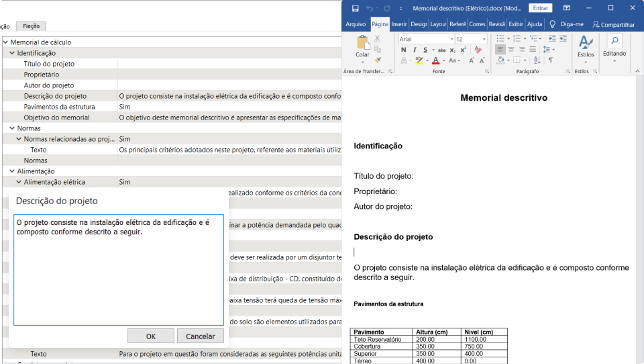Switch to the Exibir ribbon tab

pyautogui.click(x=516, y=24)
